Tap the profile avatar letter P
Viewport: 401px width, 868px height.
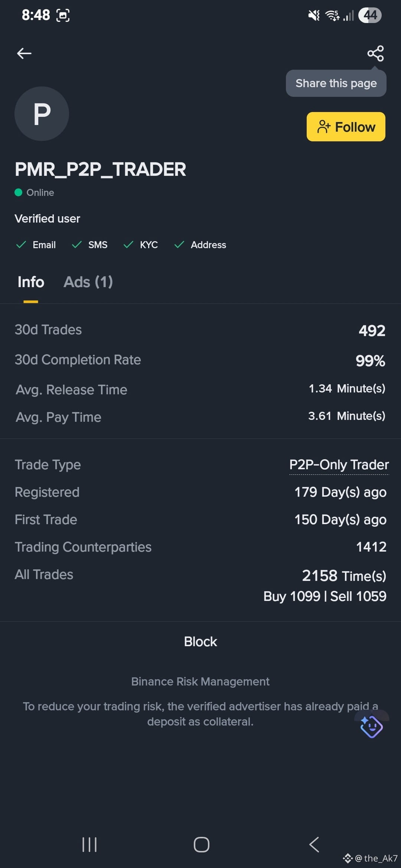pyautogui.click(x=42, y=114)
